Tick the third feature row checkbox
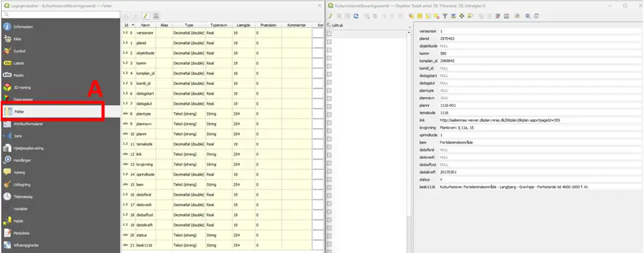Viewport: 644px width, 253px height. 329,49
